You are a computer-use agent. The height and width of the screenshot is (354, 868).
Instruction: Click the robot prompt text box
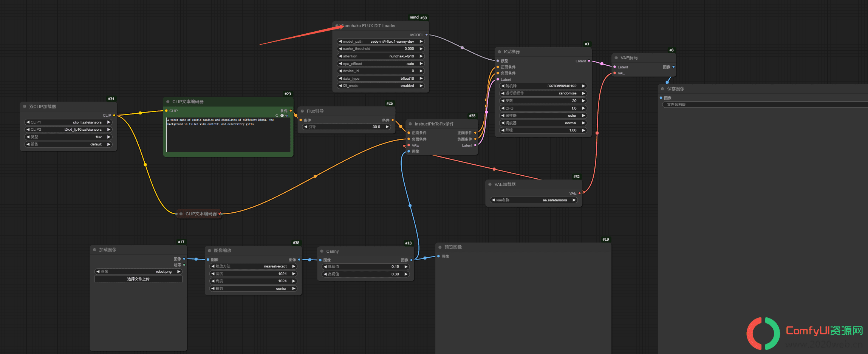228,135
